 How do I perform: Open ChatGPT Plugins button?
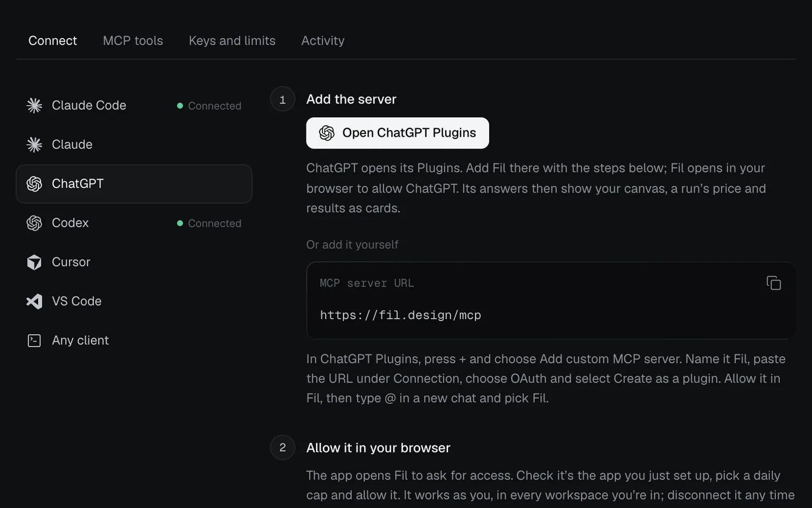coord(397,133)
